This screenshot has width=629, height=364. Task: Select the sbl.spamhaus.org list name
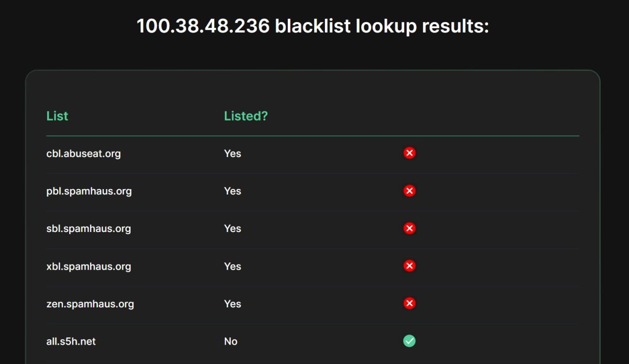(89, 229)
